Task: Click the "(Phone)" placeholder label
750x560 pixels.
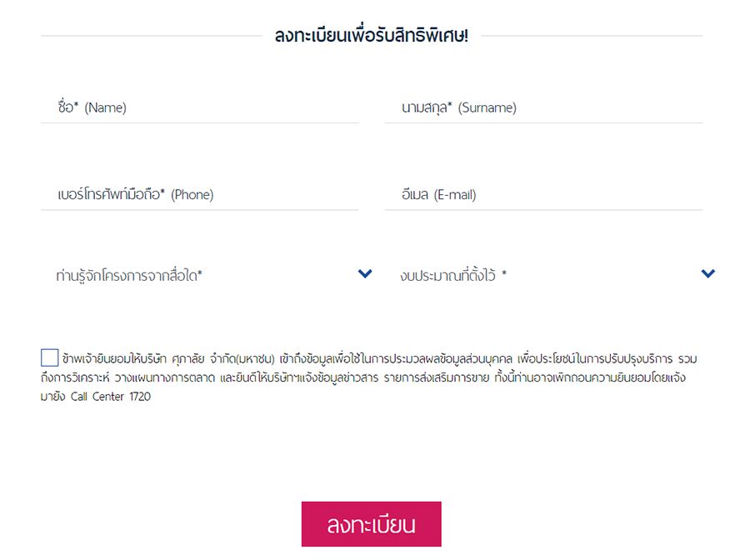Action: pyautogui.click(x=192, y=195)
